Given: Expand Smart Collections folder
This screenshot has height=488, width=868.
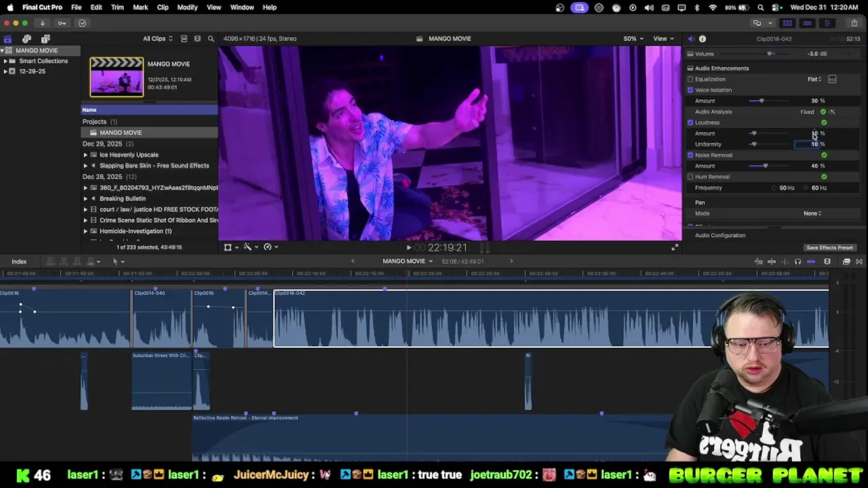Looking at the screenshot, I should [5, 61].
